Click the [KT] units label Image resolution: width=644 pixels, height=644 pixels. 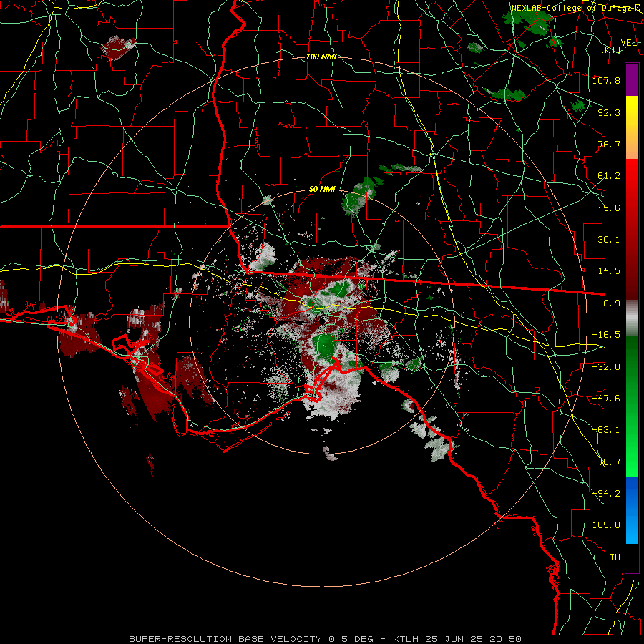point(611,49)
